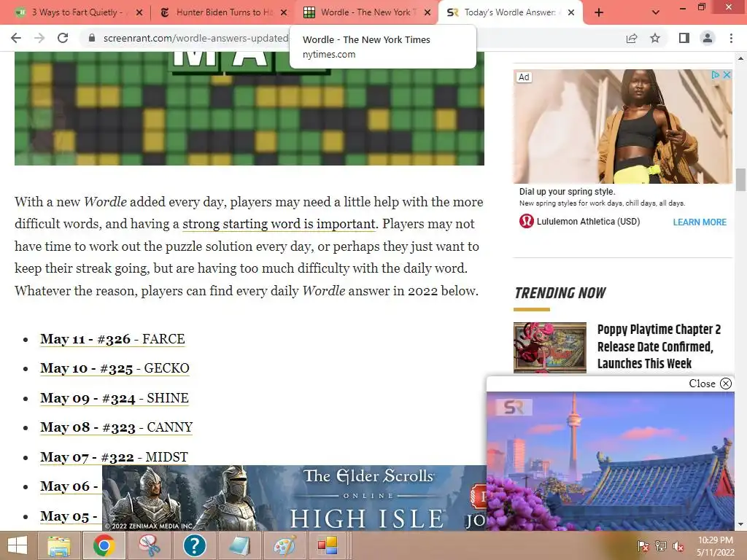The width and height of the screenshot is (747, 560).
Task: Open the May 05 list link
Action: [69, 516]
